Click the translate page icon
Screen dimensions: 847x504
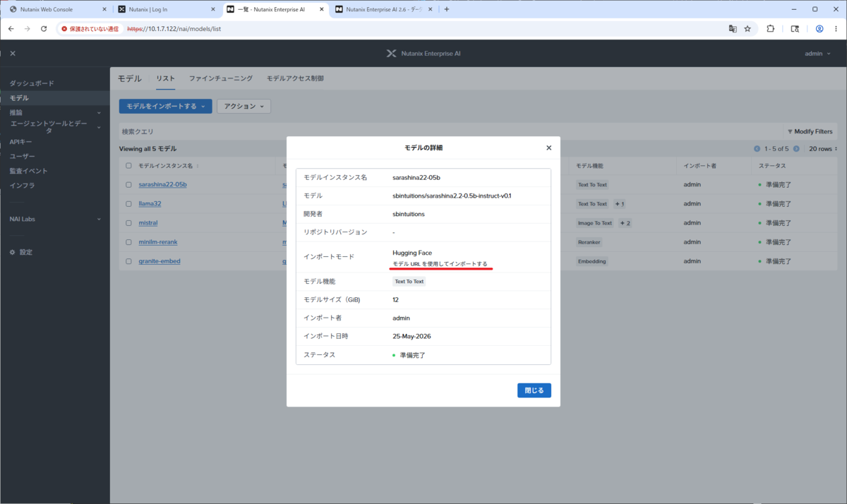(x=733, y=29)
